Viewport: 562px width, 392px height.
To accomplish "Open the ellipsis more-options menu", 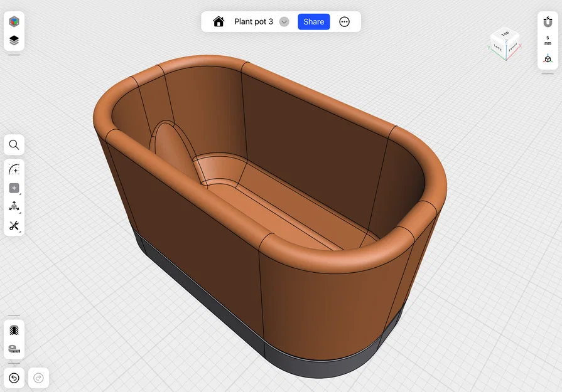I will (x=344, y=21).
